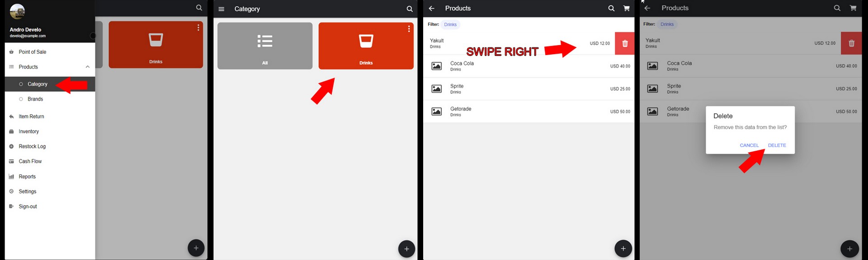Open three-dot options on Drinks card beside All

click(x=409, y=29)
